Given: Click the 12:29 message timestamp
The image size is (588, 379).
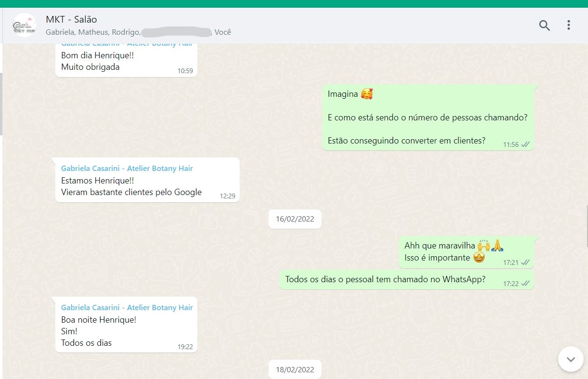Looking at the screenshot, I should 228,196.
